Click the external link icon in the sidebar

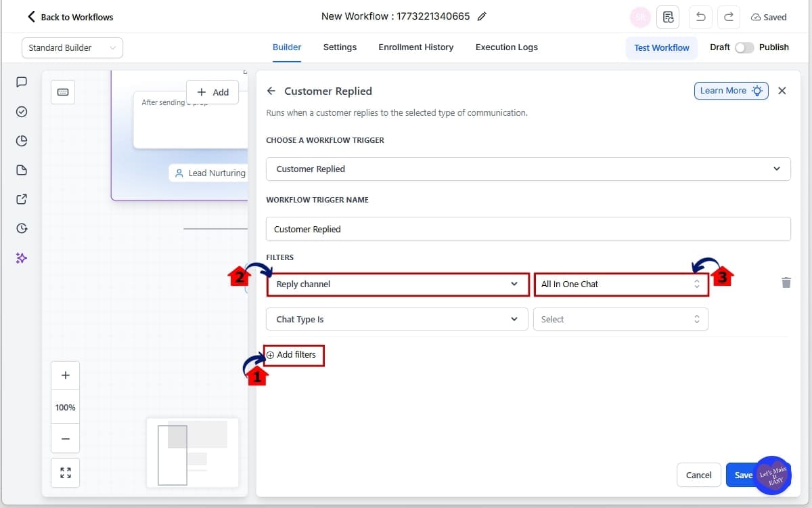tap(21, 199)
